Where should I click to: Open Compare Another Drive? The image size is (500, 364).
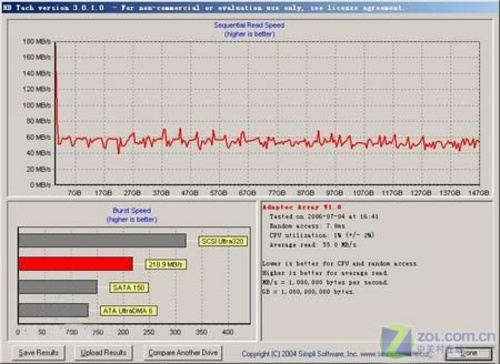pyautogui.click(x=183, y=353)
